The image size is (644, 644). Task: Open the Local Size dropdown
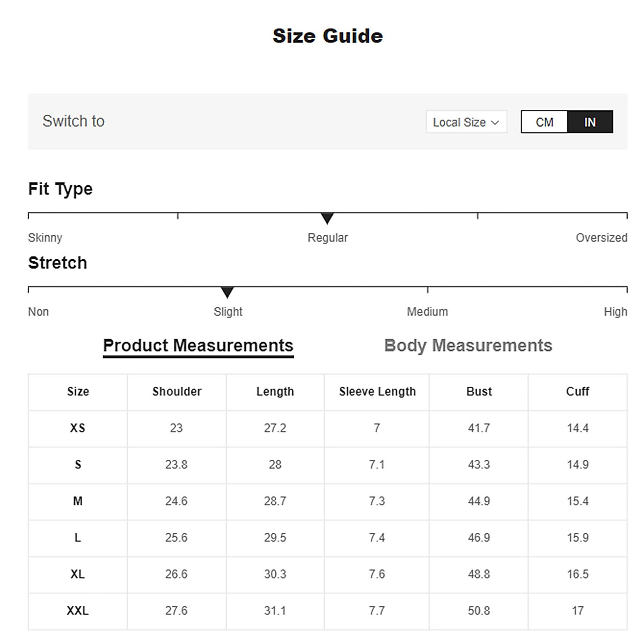coord(466,122)
